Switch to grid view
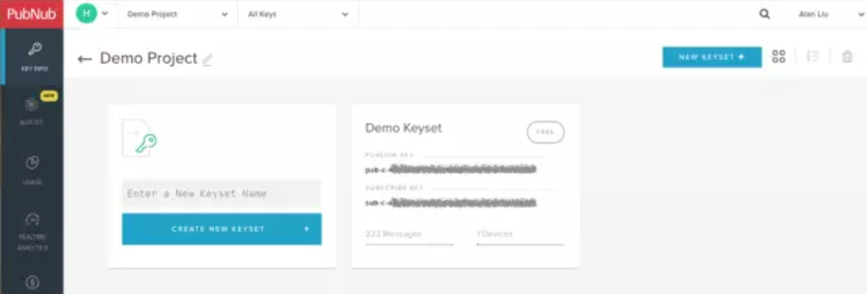This screenshot has width=868, height=294. point(779,57)
